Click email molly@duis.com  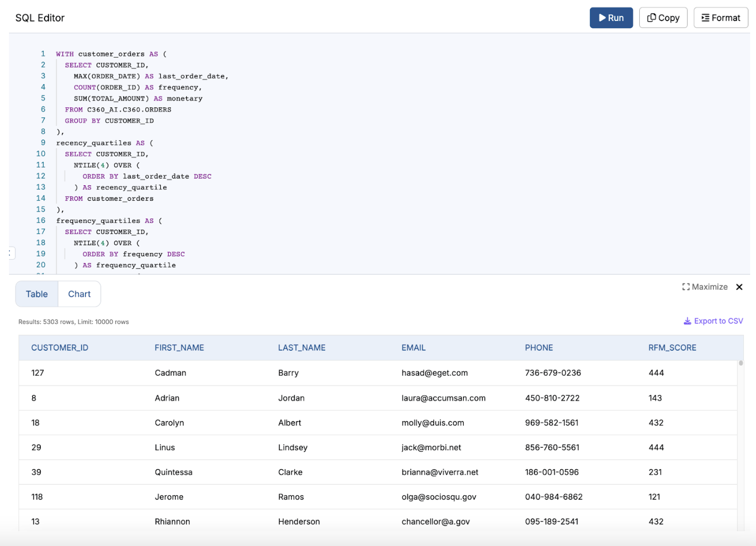[x=433, y=423]
